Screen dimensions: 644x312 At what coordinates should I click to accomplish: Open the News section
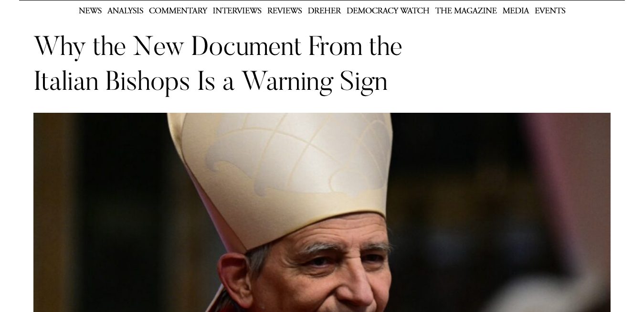pyautogui.click(x=90, y=11)
